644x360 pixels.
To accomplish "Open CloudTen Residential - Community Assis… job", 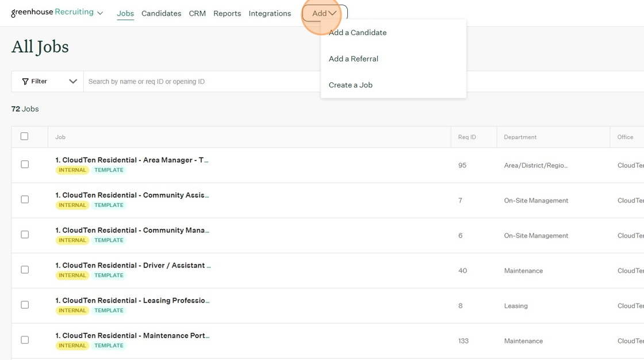I will pos(132,195).
